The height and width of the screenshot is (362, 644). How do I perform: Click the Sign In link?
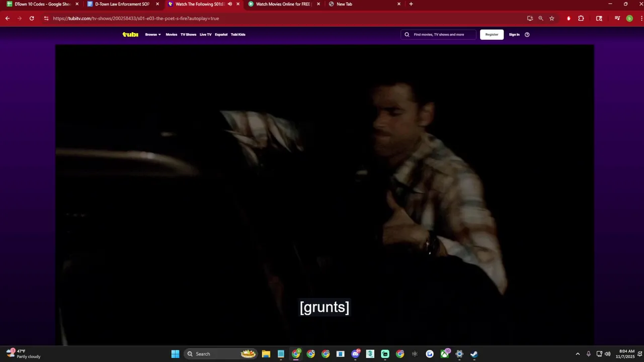click(514, 35)
